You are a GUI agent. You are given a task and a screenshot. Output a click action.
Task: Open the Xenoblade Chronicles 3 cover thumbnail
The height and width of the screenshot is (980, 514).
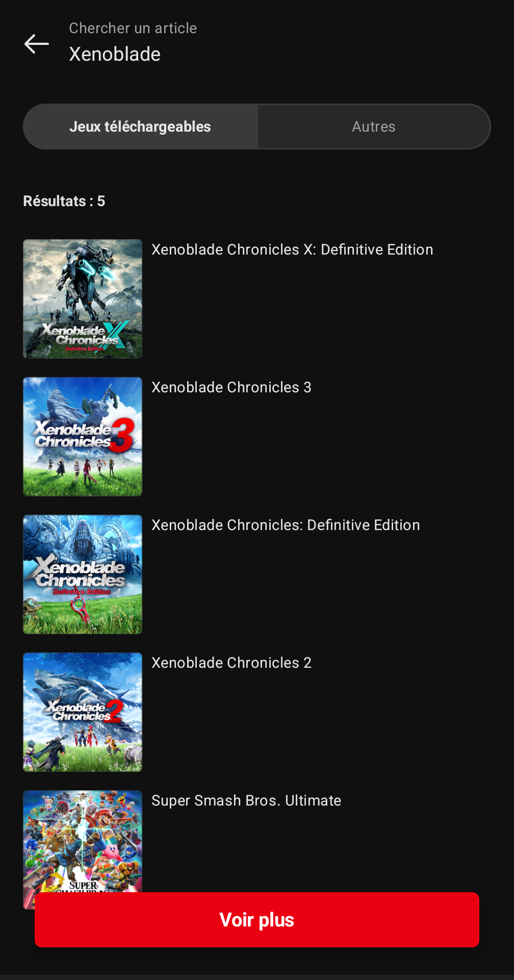(x=83, y=437)
